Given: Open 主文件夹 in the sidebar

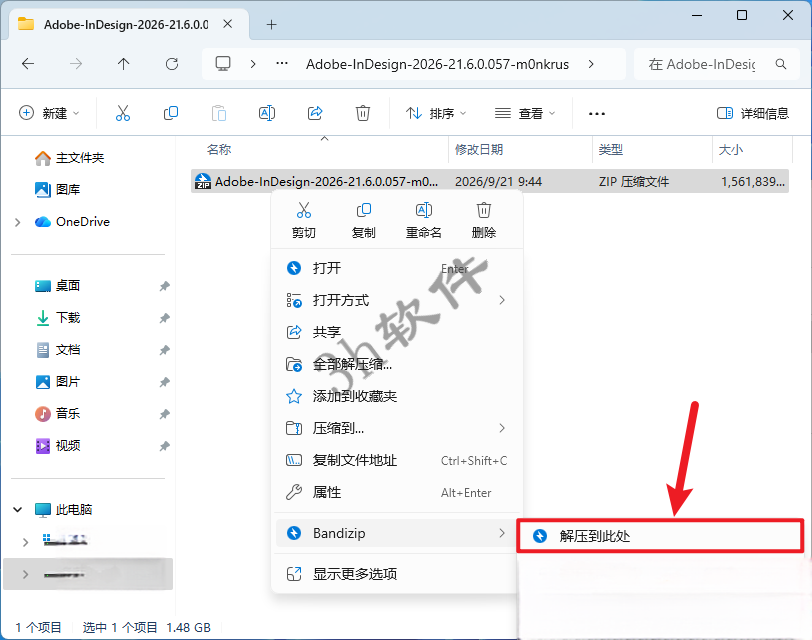Looking at the screenshot, I should pos(69,158).
